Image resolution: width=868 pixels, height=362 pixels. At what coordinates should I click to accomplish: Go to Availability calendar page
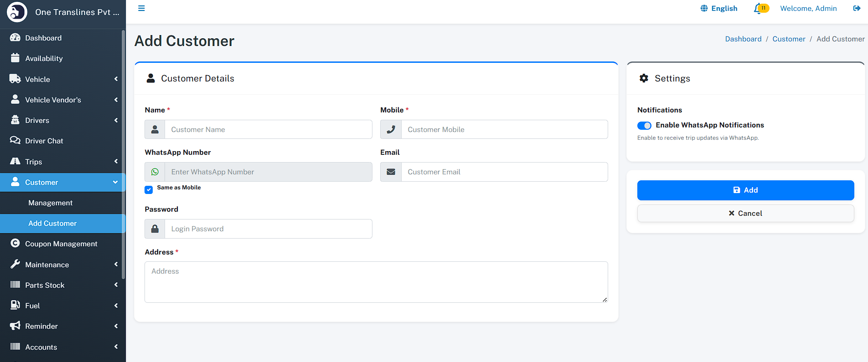click(44, 59)
